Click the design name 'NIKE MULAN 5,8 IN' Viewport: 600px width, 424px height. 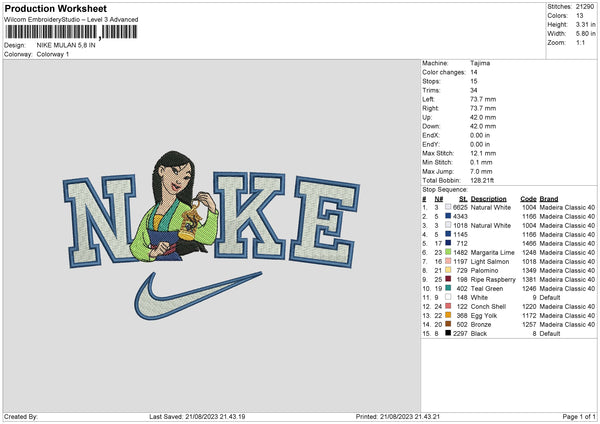[66, 45]
